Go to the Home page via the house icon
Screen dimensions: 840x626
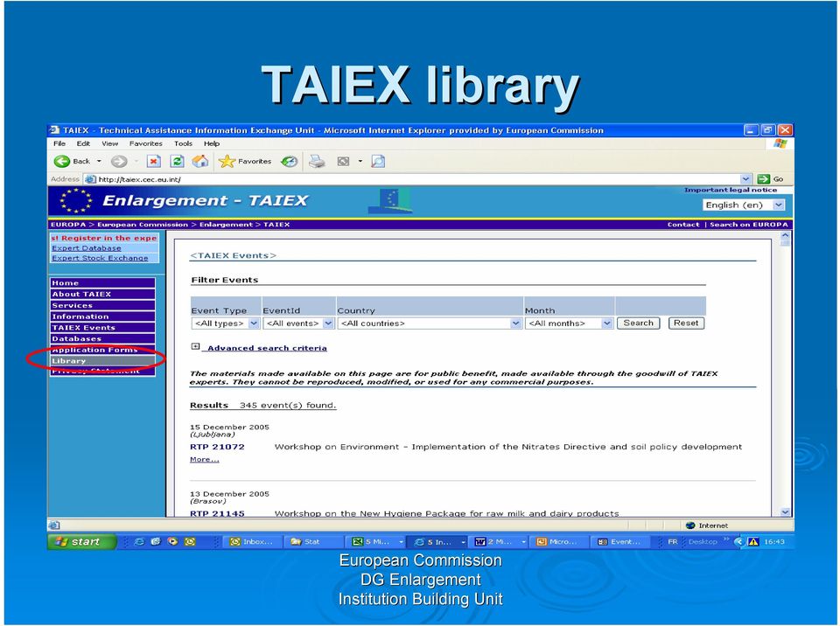[x=200, y=161]
